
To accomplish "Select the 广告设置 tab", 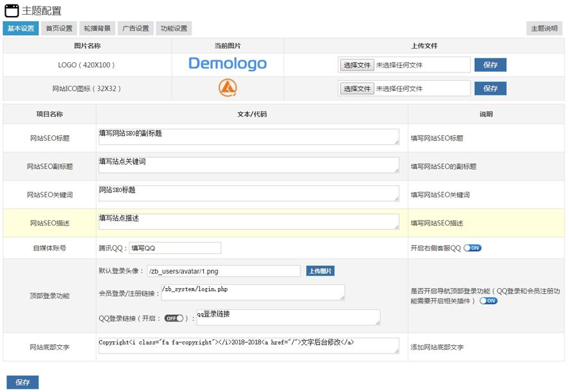I will coord(135,28).
